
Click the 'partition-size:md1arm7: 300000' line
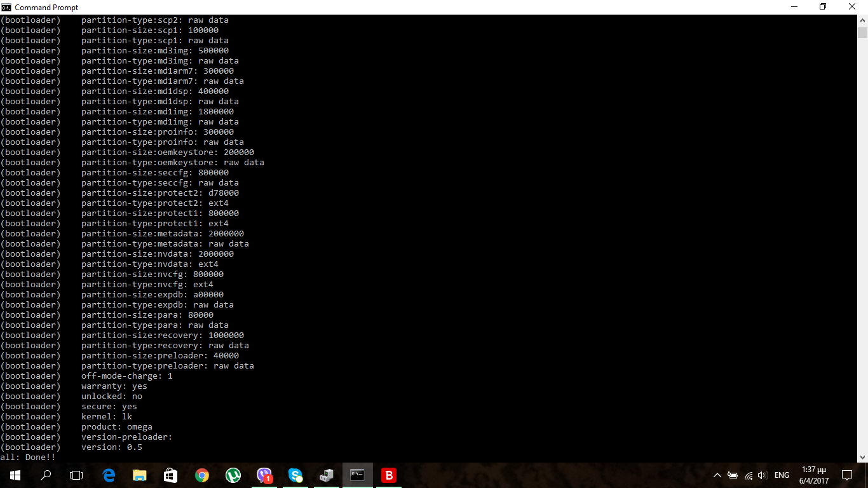click(158, 71)
